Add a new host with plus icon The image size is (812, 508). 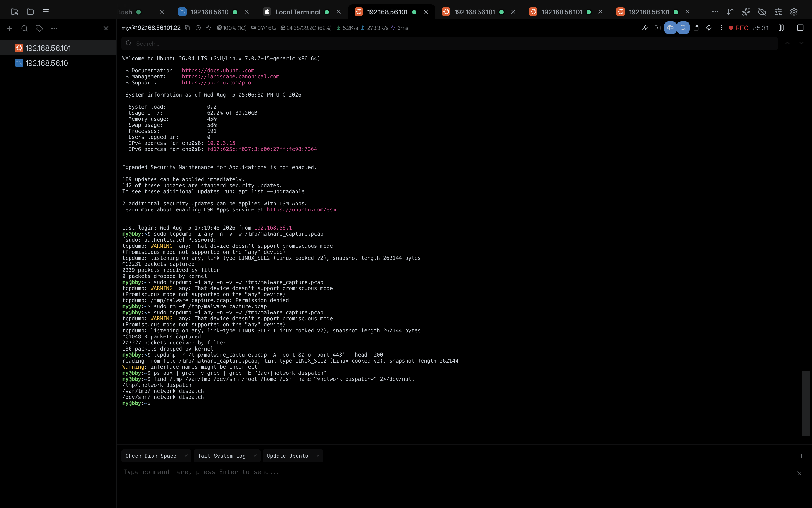(x=9, y=29)
